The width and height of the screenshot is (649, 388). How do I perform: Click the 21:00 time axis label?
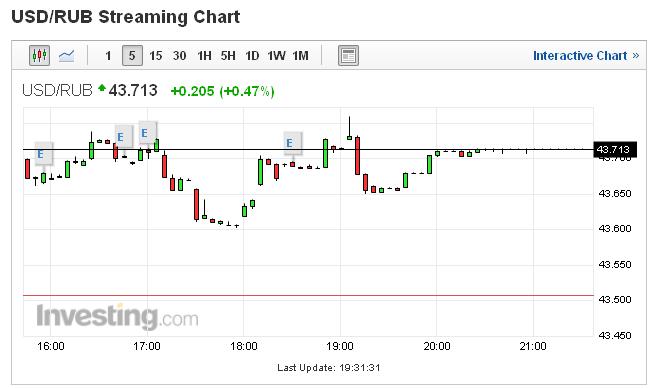(533, 346)
